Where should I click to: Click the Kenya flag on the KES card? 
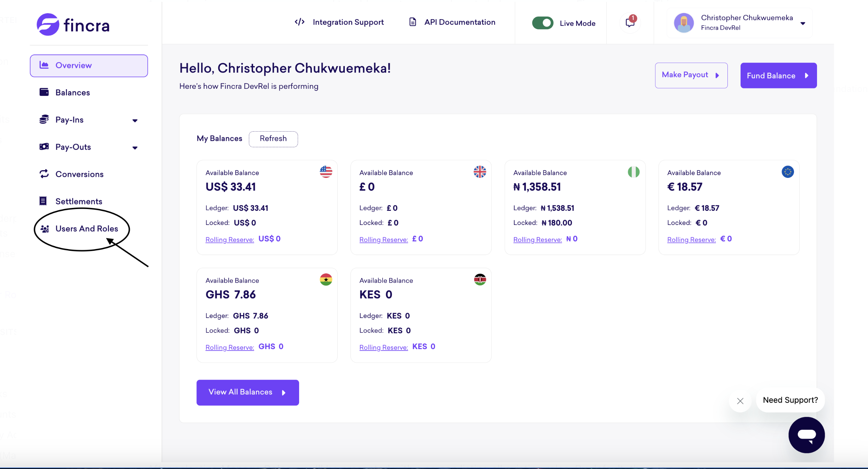pyautogui.click(x=480, y=279)
